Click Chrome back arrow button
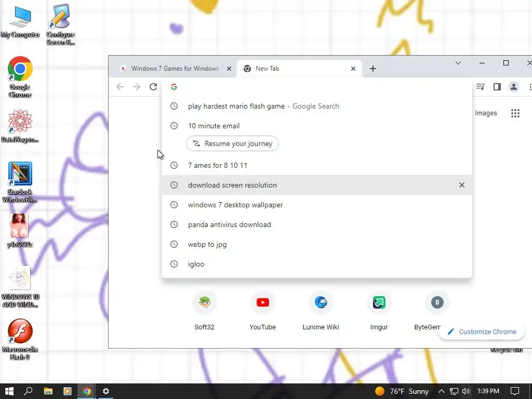This screenshot has height=399, width=532. pyautogui.click(x=120, y=87)
